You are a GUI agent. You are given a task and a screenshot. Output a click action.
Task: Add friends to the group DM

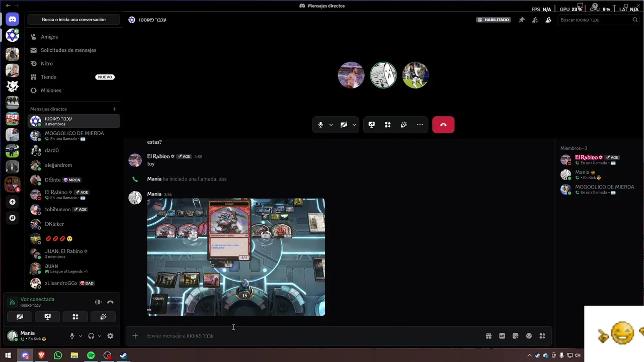[535, 20]
